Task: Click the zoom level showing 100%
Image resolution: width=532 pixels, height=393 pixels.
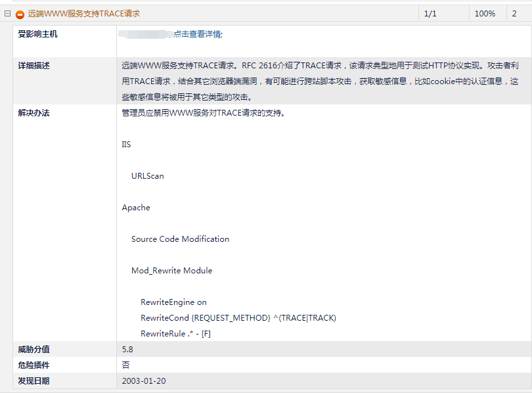Action: 484,12
